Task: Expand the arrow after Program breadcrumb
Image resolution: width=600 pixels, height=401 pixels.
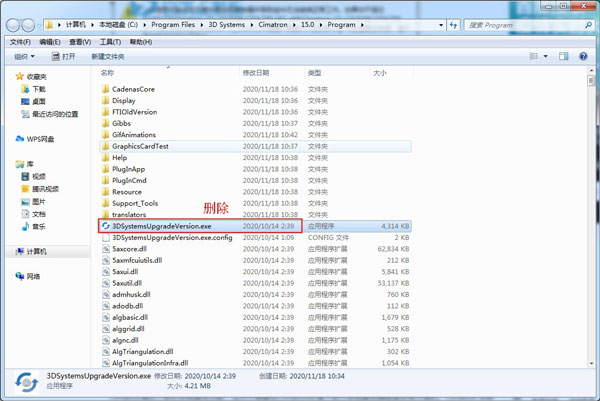Action: 362,25
